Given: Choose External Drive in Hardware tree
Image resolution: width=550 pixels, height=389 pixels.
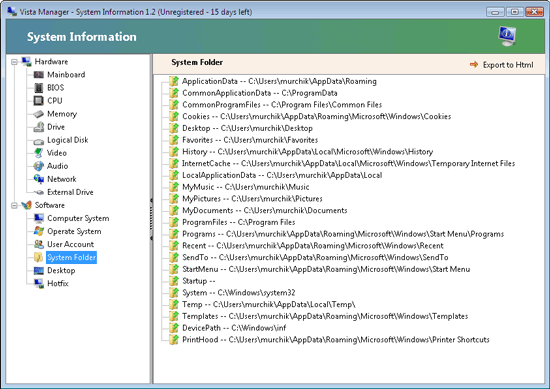Looking at the screenshot, I should pos(70,192).
